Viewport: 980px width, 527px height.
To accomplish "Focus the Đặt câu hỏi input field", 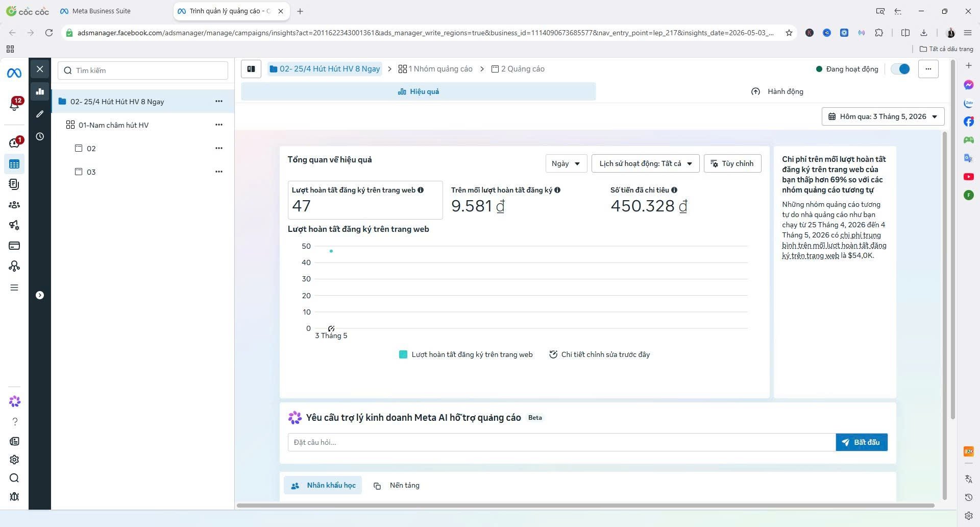I will (561, 442).
